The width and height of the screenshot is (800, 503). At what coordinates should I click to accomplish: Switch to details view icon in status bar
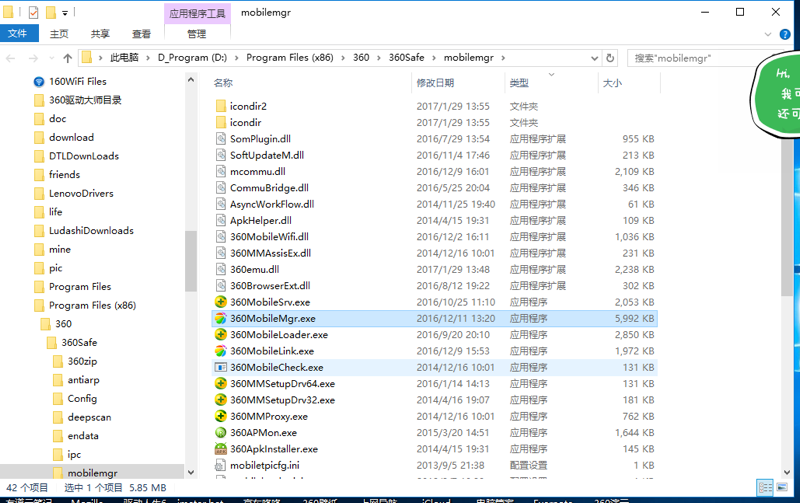[765, 487]
